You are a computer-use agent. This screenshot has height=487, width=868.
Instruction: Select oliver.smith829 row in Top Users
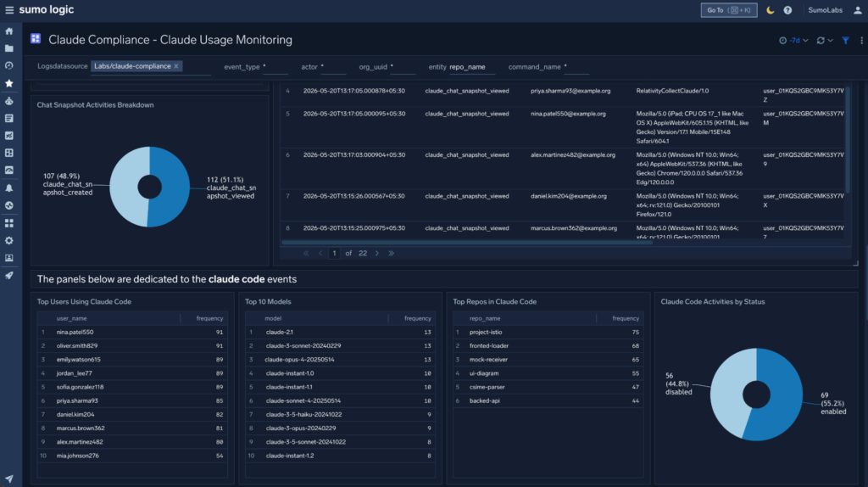tap(132, 345)
